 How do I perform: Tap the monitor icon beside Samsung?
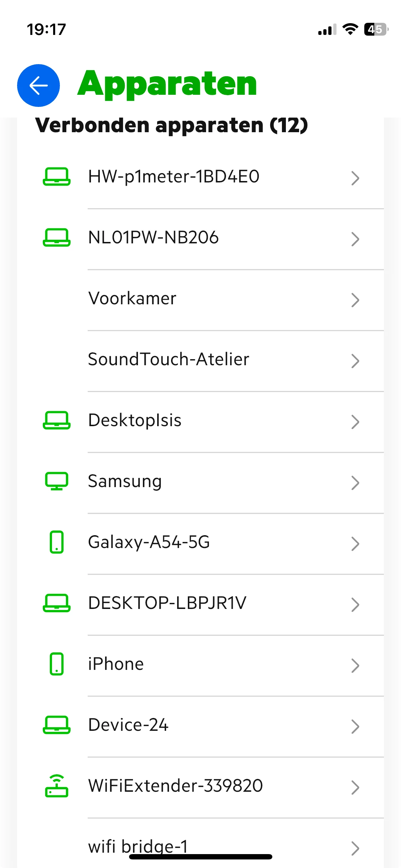[x=56, y=481]
